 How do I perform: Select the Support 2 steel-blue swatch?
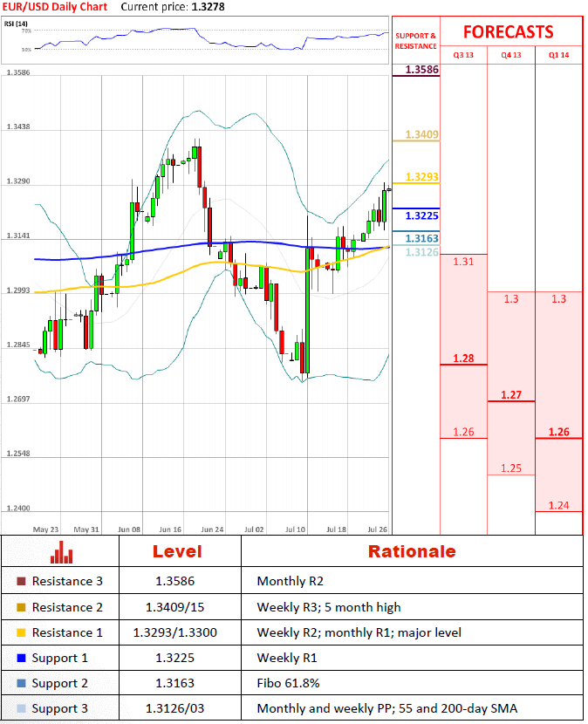point(21,683)
